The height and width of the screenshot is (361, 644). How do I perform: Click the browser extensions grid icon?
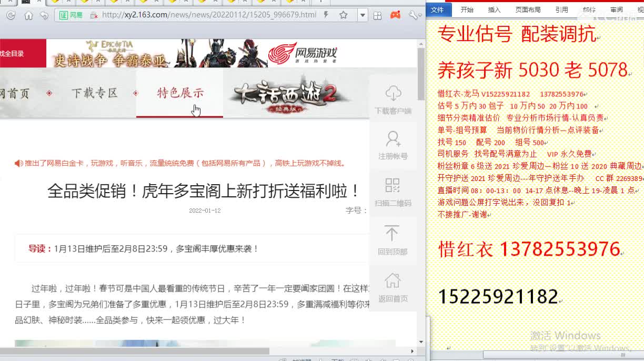[377, 15]
